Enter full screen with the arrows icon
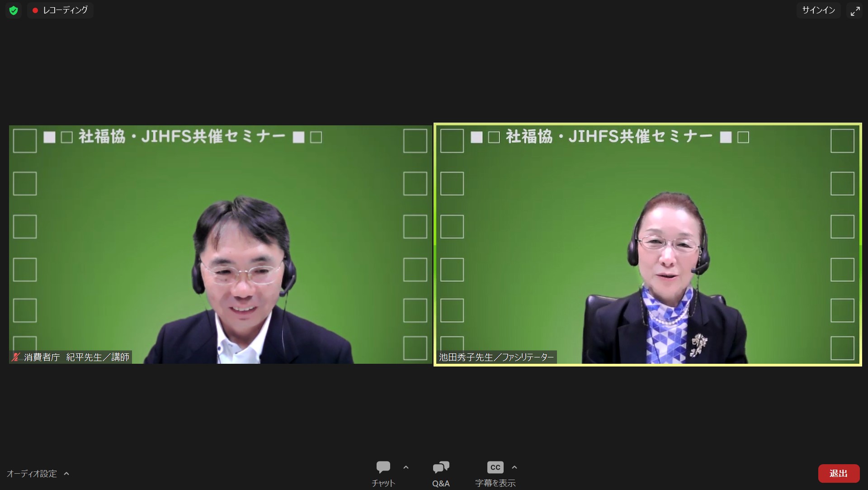Screen dimensions: 868x490 tap(855, 11)
